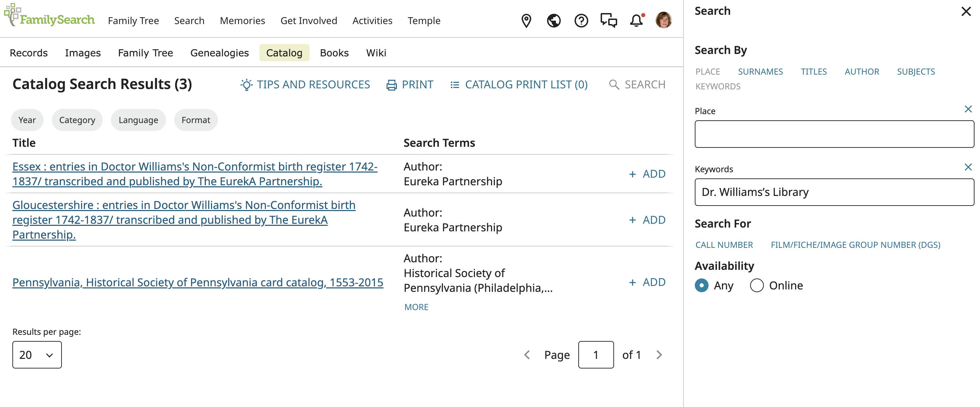Image resolution: width=980 pixels, height=407 pixels.
Task: Open the Category filter
Action: [x=77, y=120]
